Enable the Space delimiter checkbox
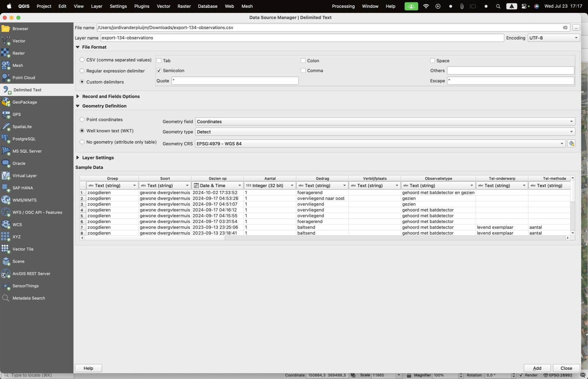588x379 pixels. click(432, 61)
